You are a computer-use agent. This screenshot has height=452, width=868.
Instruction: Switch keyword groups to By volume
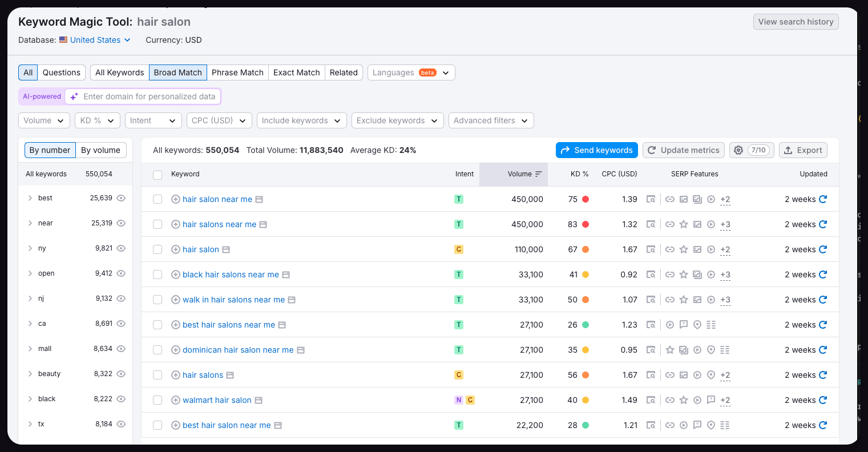point(101,150)
